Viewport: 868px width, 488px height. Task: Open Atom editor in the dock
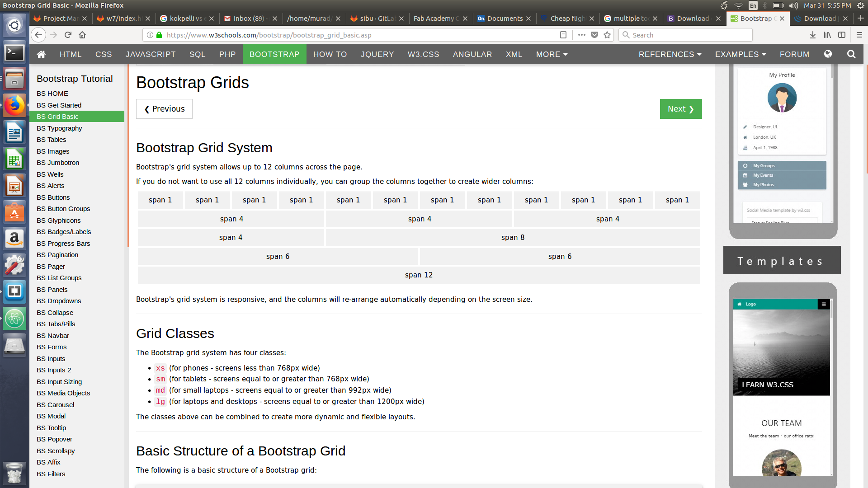[14, 319]
